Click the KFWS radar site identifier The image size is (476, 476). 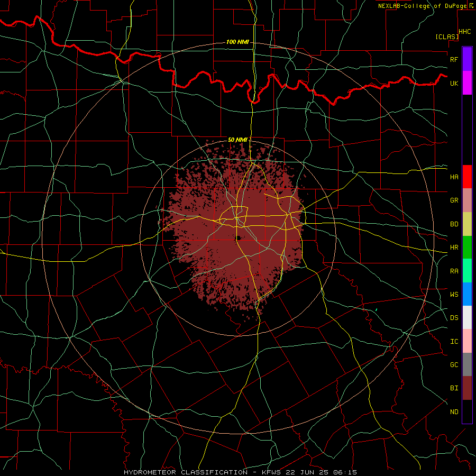click(x=272, y=472)
